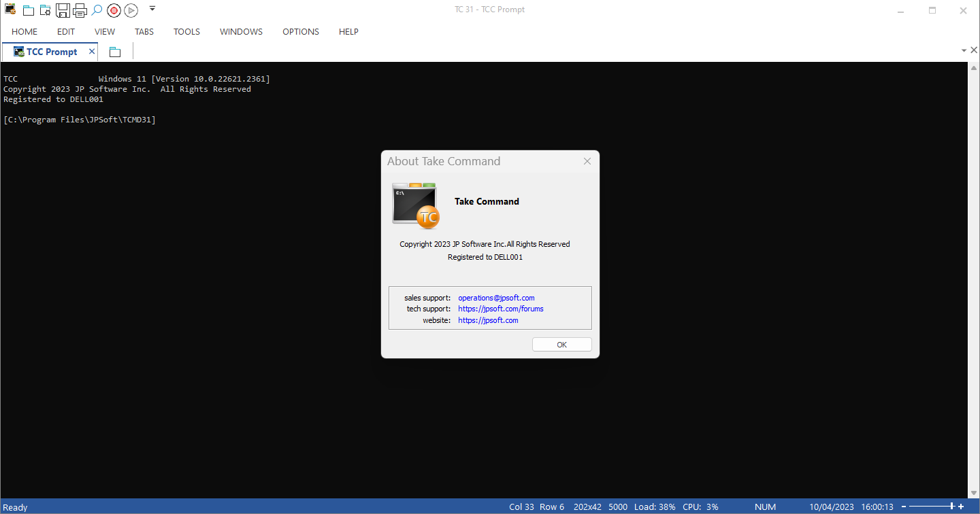Close the TCC Prompt tab

point(92,52)
